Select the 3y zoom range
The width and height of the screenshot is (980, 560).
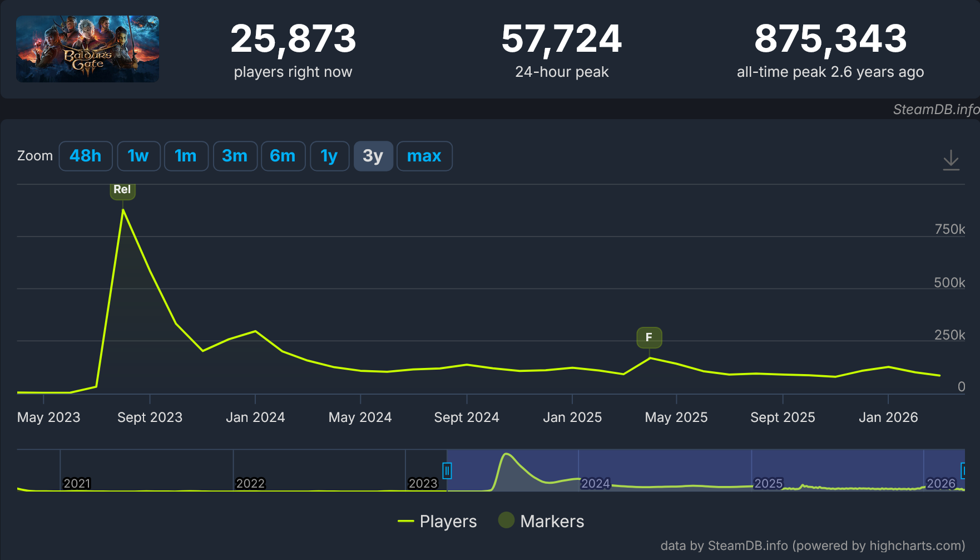(373, 156)
